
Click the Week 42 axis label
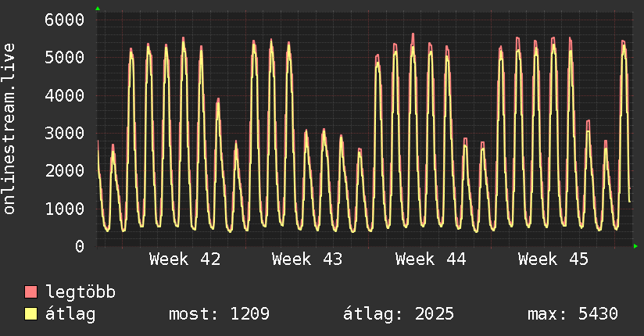coord(184,259)
